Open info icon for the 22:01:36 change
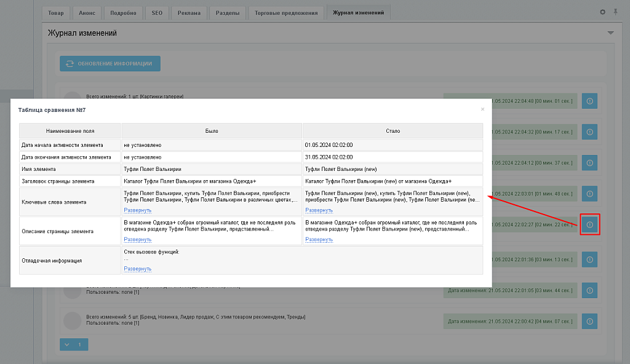 coord(589,259)
